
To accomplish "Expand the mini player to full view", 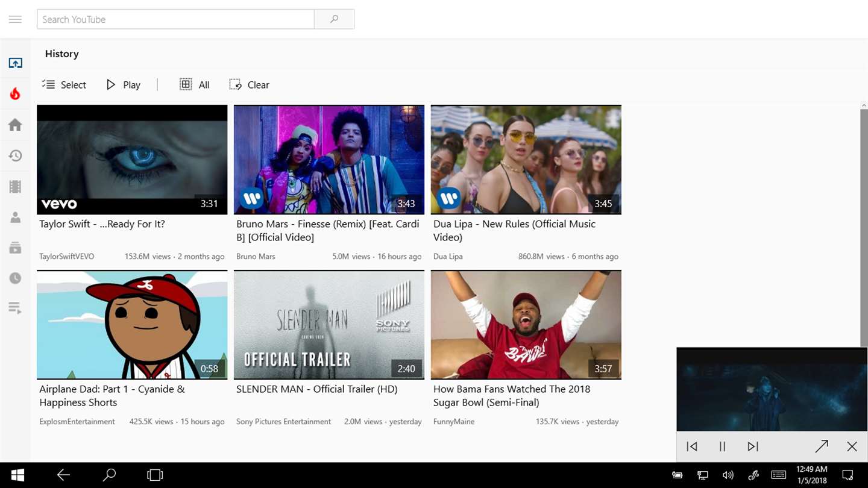I will click(x=822, y=446).
